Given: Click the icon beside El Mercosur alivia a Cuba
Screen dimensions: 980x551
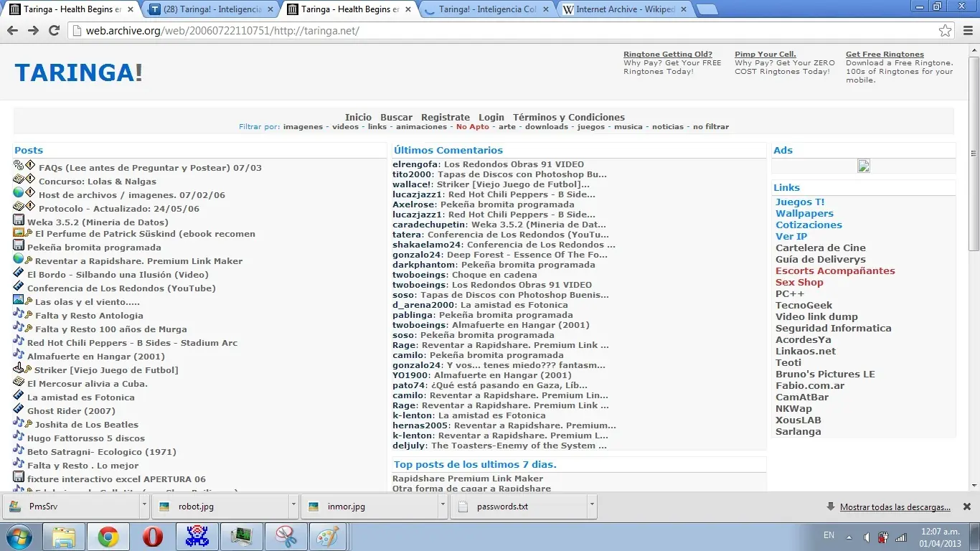Looking at the screenshot, I should [19, 382].
